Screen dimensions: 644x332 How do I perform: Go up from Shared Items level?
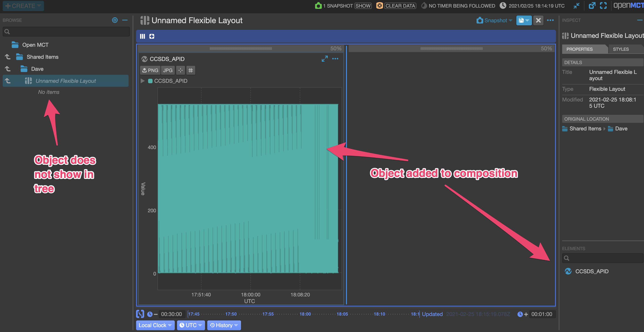[x=8, y=57]
